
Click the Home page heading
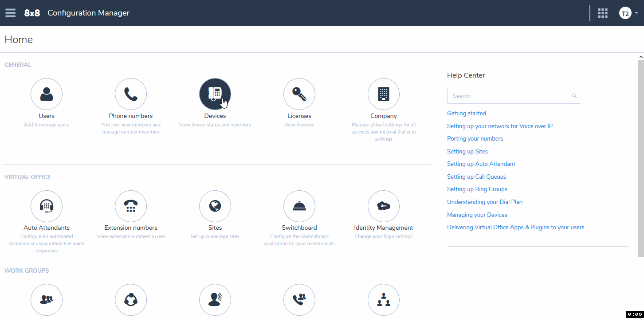tap(19, 39)
